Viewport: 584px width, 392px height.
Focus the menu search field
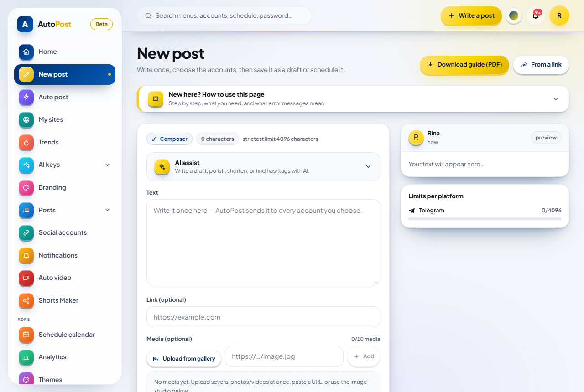tap(224, 15)
